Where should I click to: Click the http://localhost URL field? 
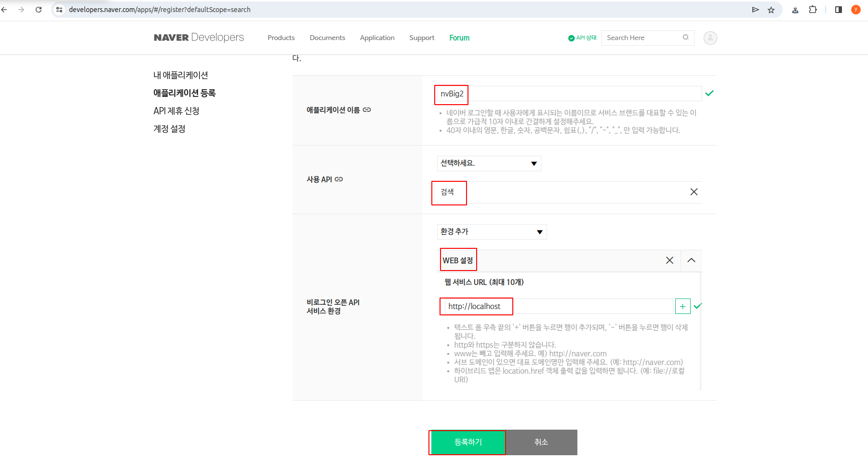click(559, 306)
